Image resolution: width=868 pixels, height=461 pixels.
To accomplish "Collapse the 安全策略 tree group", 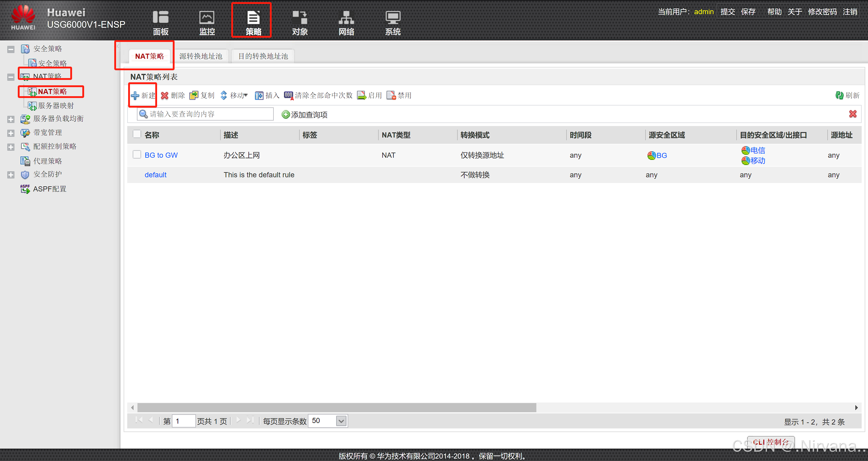I will pyautogui.click(x=11, y=49).
